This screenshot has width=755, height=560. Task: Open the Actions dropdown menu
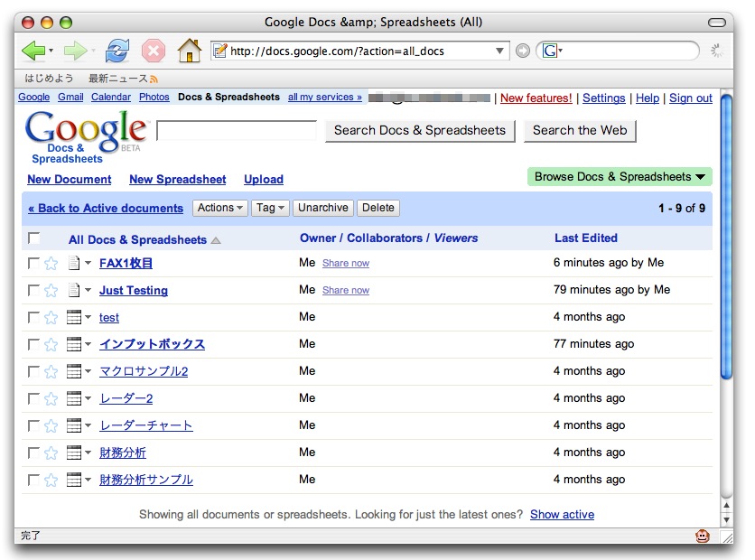220,208
